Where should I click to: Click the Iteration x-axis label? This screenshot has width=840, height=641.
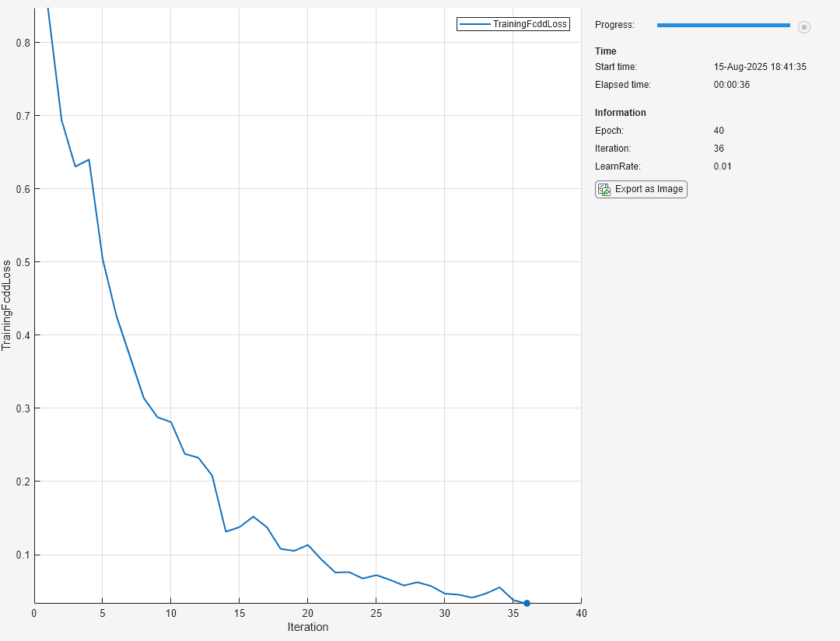pos(307,627)
